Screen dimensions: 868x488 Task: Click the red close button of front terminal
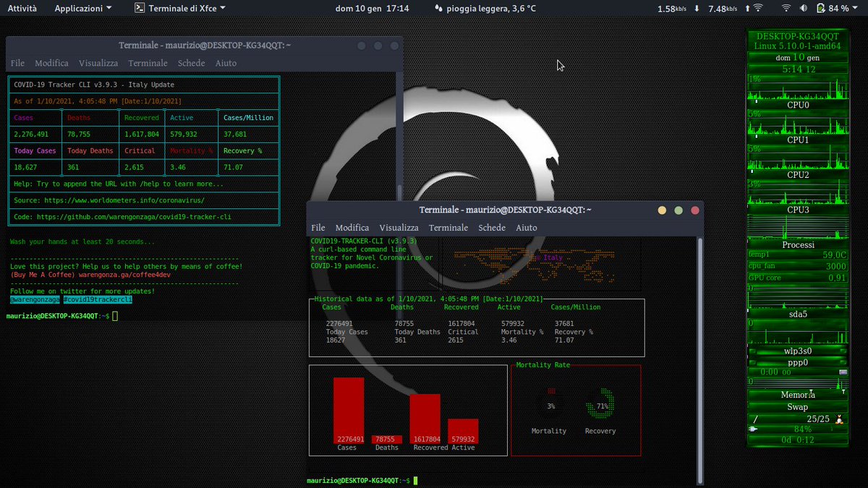click(695, 210)
